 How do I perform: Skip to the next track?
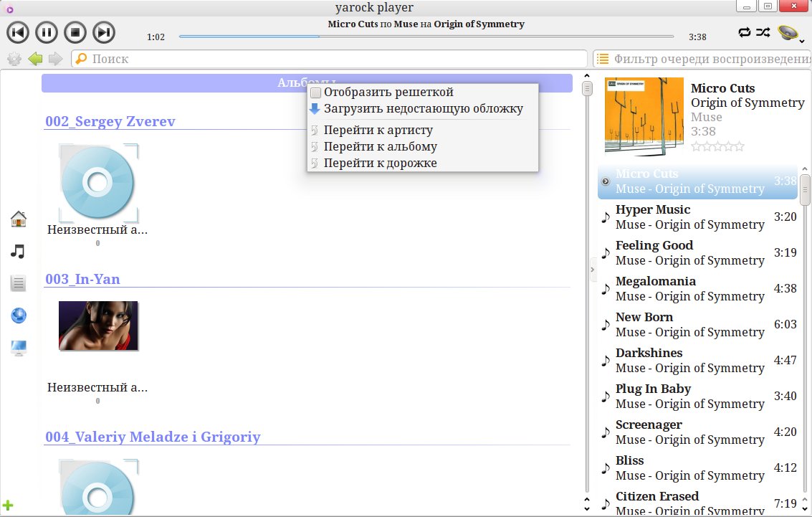[x=104, y=32]
